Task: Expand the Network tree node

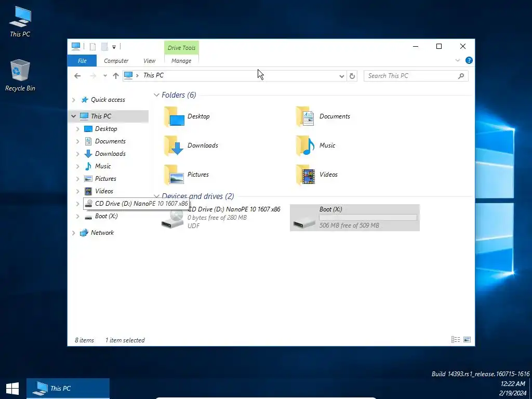Action: tap(74, 233)
